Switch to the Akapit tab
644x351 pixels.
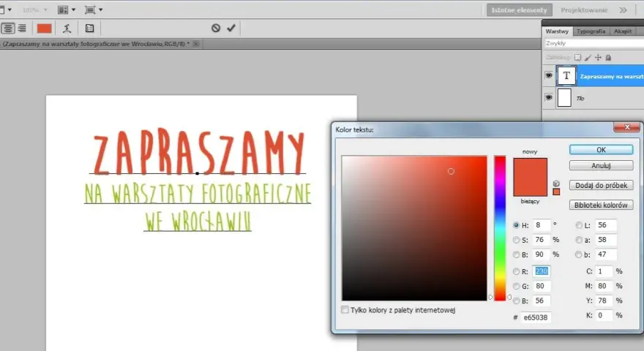[x=623, y=31]
